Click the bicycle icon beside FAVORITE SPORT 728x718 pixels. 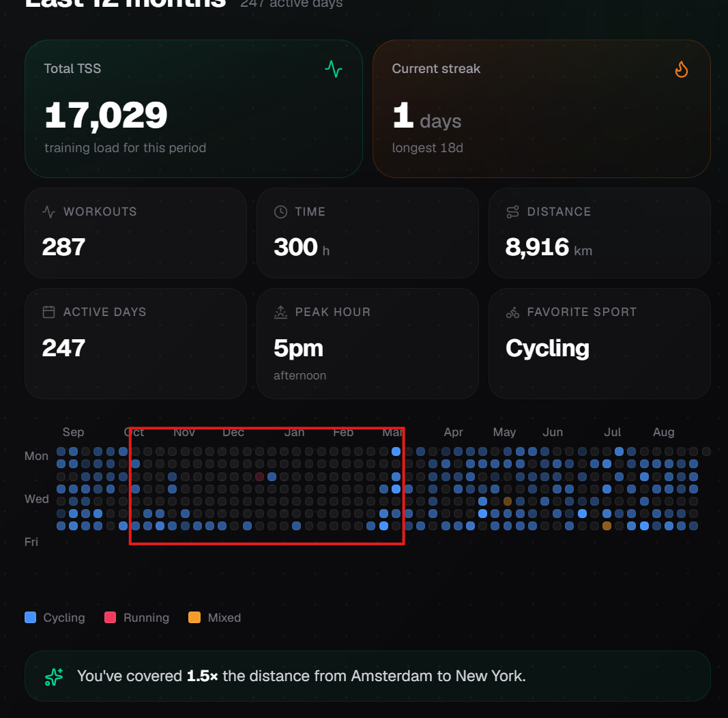(x=512, y=313)
